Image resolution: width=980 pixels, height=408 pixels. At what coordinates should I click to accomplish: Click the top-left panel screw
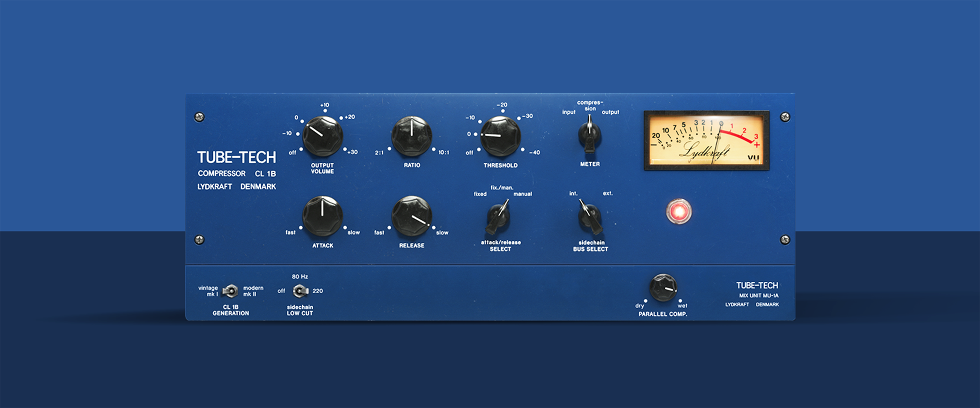click(199, 117)
